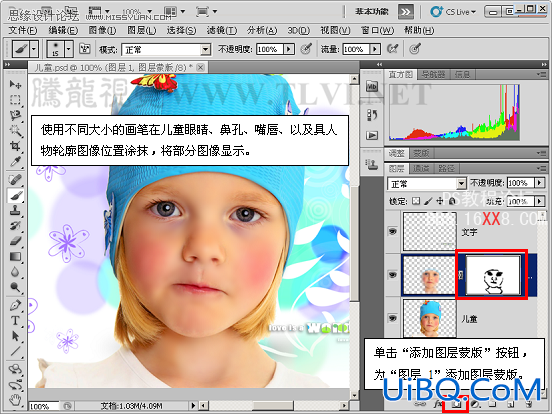
Task: Open layer opacity slider arrow
Action: tap(539, 183)
